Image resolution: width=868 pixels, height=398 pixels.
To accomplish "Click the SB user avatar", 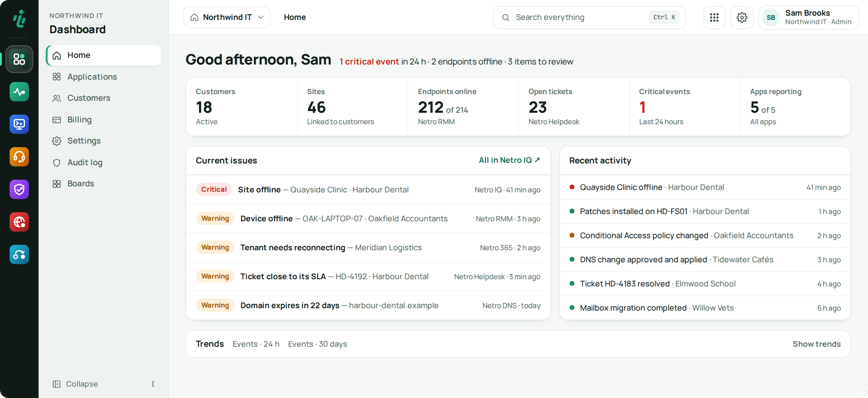I will (x=771, y=17).
